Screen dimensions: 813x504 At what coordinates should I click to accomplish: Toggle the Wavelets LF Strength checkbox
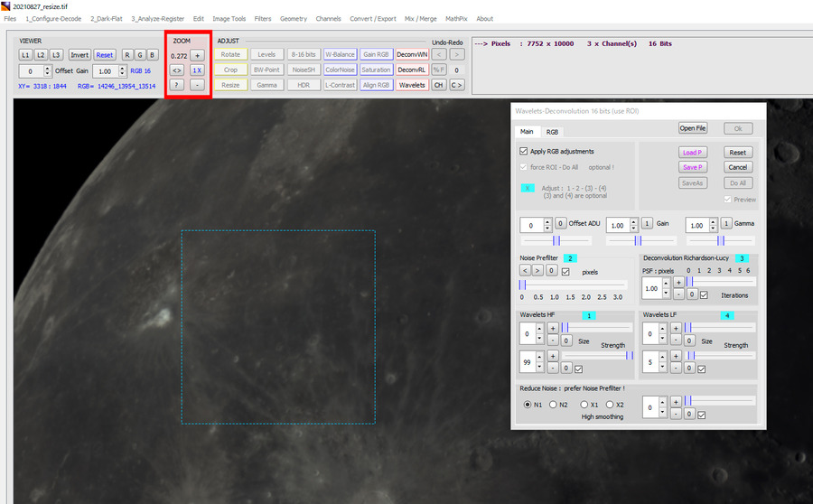pos(702,369)
